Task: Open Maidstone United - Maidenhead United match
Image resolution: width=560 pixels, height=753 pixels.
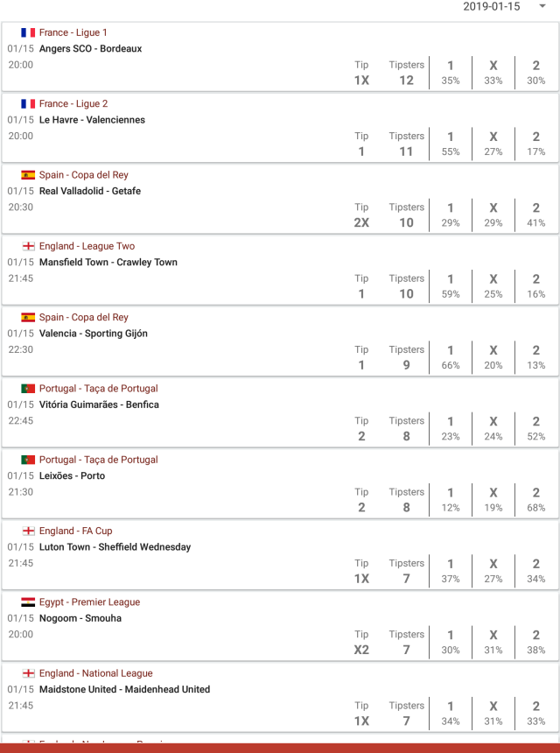Action: point(124,689)
